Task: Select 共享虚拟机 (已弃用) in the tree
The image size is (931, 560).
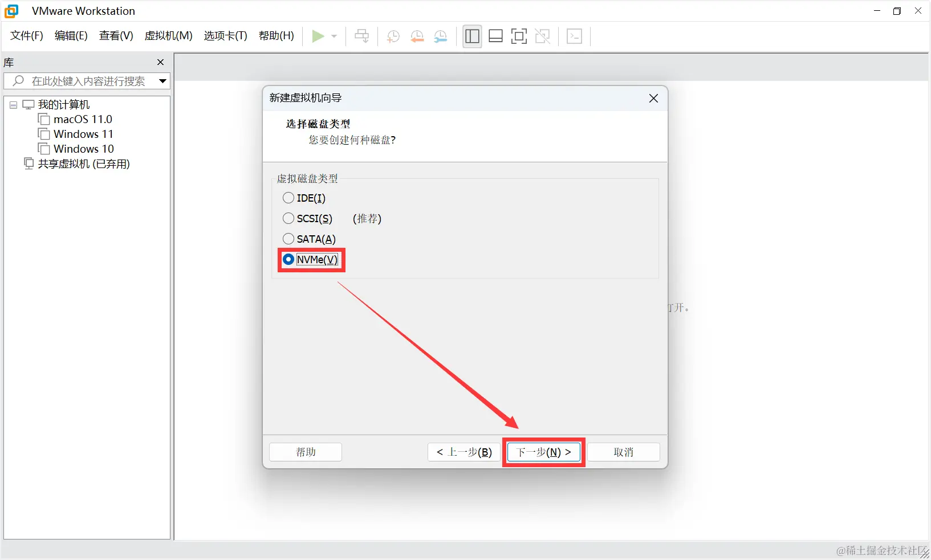Action: 84,164
